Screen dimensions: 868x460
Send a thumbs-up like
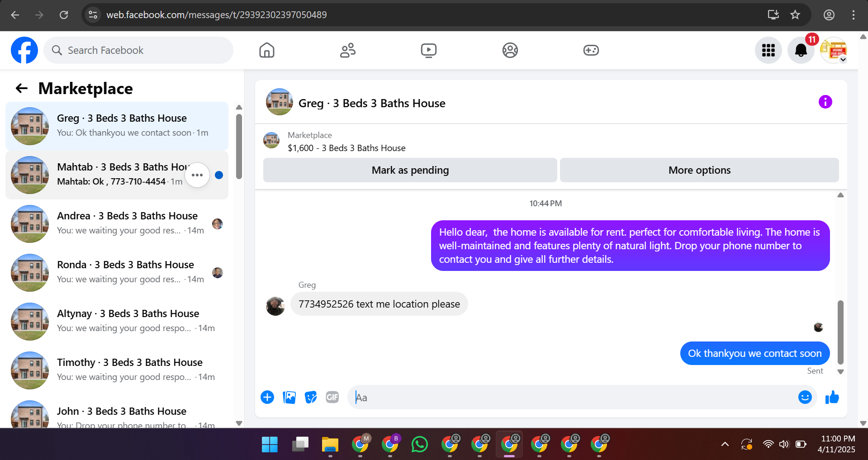(x=832, y=397)
